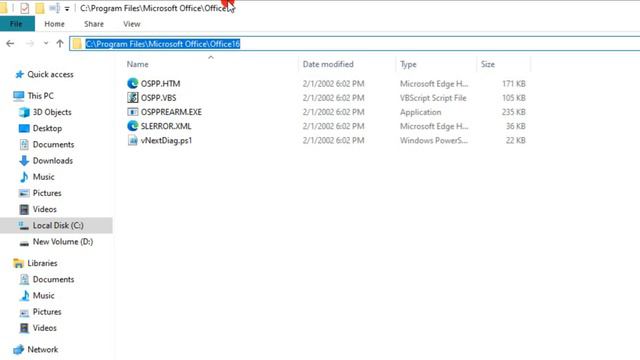Sort files by Type column header

(x=408, y=64)
